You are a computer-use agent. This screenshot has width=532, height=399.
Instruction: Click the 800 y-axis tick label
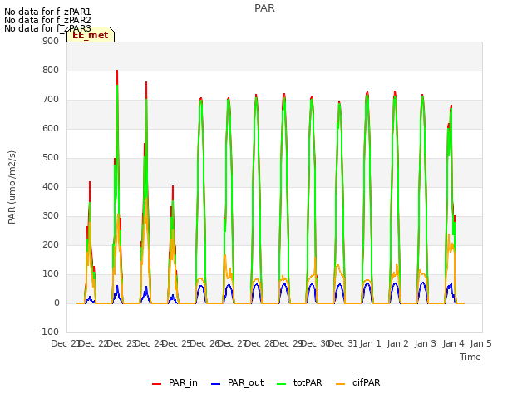pyautogui.click(x=51, y=70)
